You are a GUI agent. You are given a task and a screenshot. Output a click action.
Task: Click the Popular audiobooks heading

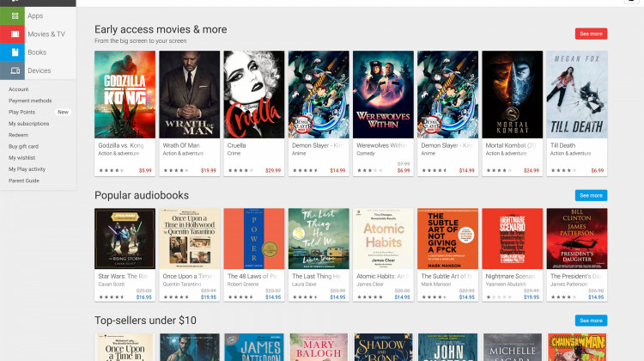142,195
